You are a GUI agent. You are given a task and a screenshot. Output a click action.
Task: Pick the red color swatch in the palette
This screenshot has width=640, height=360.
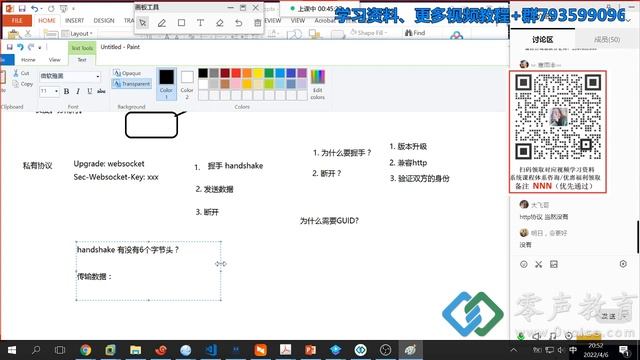coord(236,73)
